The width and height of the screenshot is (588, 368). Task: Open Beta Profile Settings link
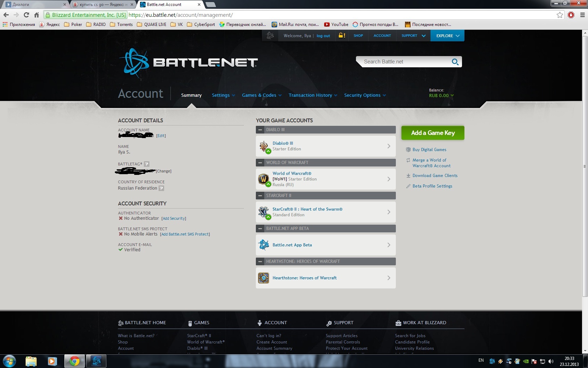tap(432, 186)
